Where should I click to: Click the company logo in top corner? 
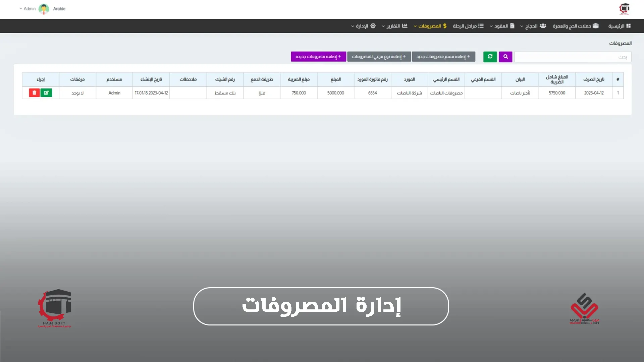click(624, 9)
